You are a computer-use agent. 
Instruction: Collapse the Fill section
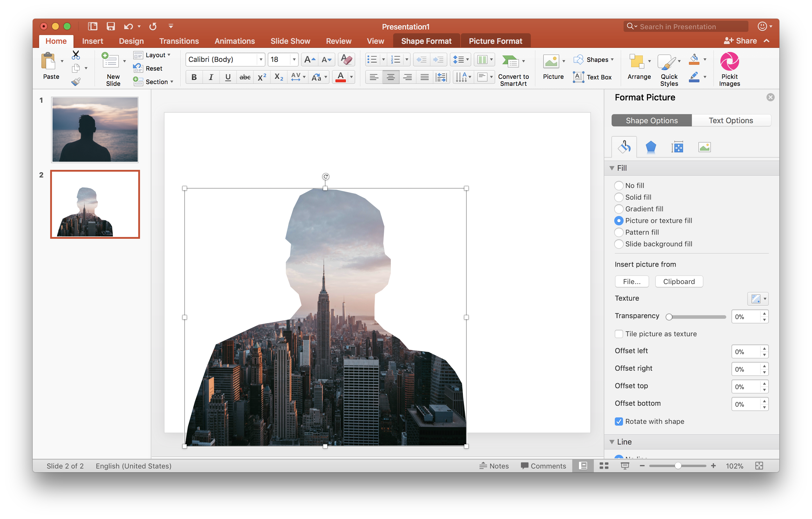(x=612, y=168)
